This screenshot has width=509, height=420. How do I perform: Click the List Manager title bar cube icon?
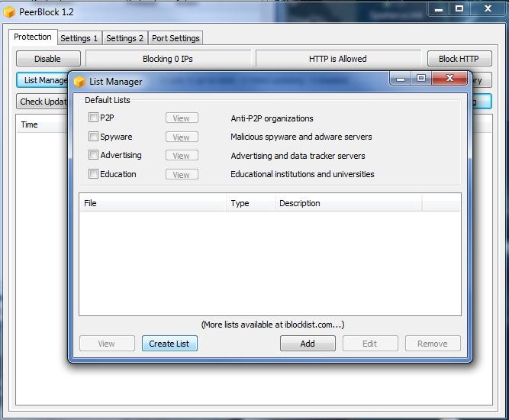pos(79,82)
